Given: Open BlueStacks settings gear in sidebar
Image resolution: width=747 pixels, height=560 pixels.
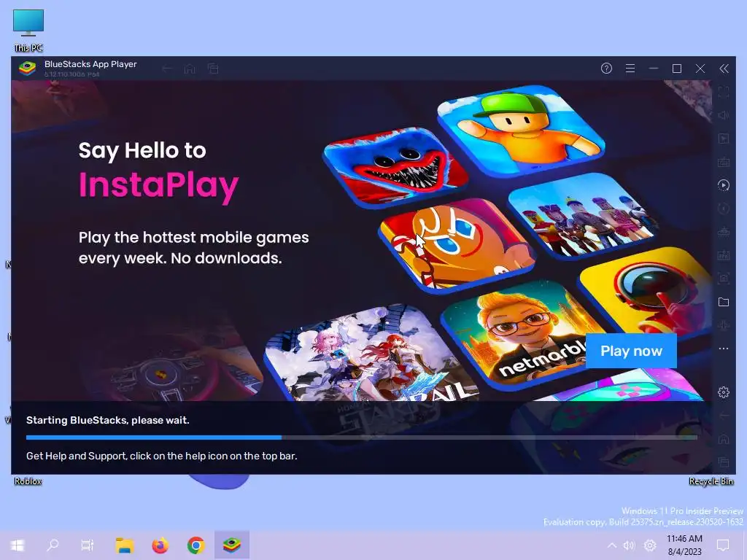Looking at the screenshot, I should pyautogui.click(x=723, y=392).
